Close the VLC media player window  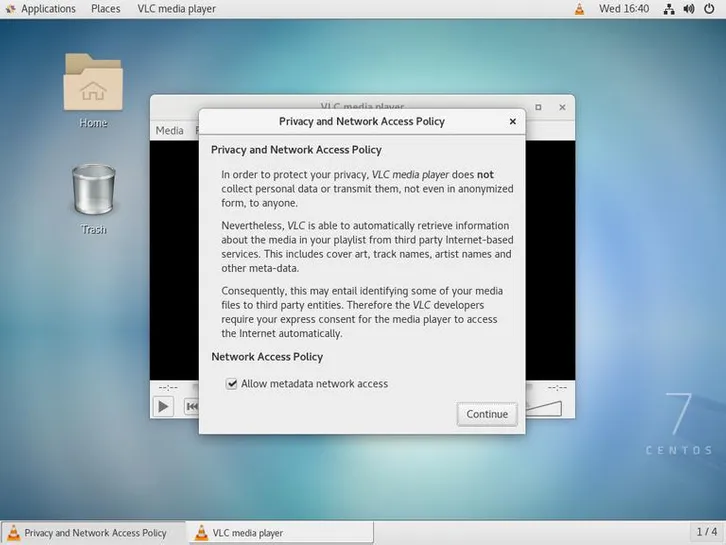pos(562,107)
